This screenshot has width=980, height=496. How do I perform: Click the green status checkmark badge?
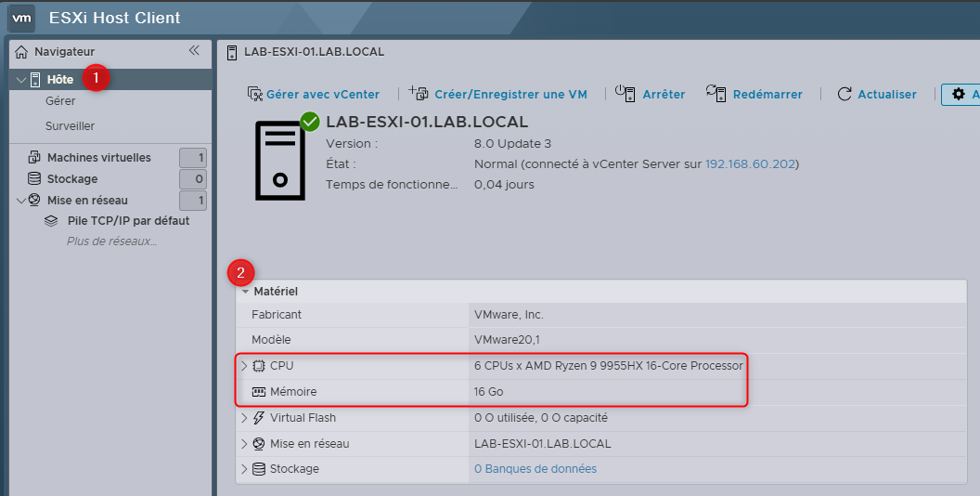pyautogui.click(x=310, y=122)
